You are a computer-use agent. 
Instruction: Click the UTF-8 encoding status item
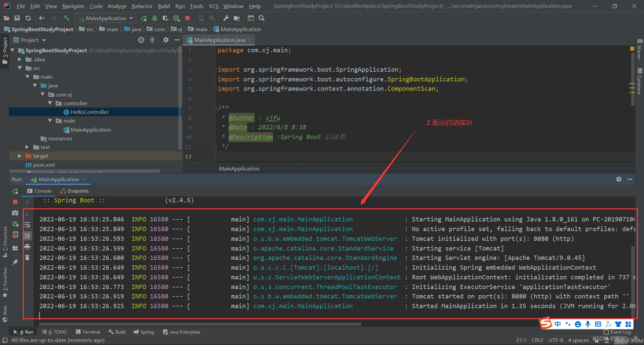[556, 340]
